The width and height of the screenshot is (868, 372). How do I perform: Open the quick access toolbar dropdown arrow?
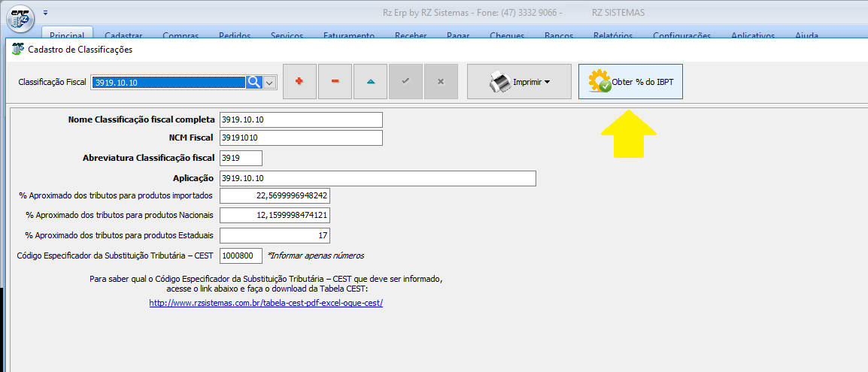pyautogui.click(x=45, y=12)
